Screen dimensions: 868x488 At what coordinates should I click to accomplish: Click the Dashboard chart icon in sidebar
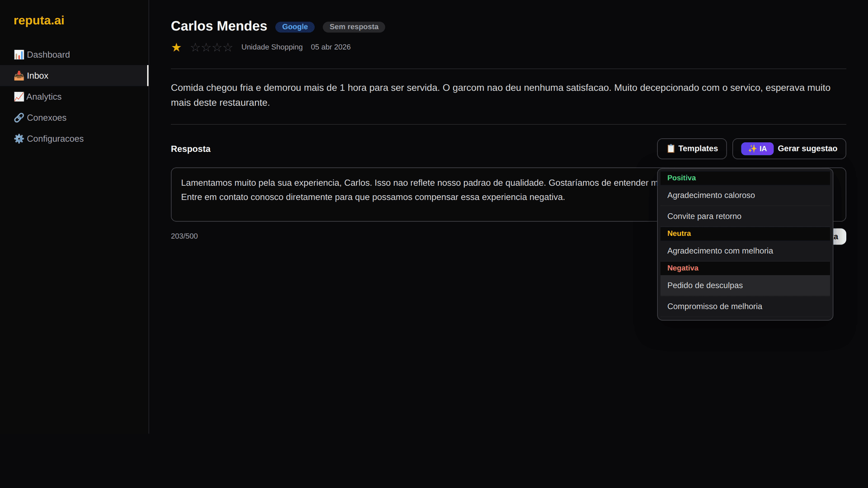tap(19, 55)
